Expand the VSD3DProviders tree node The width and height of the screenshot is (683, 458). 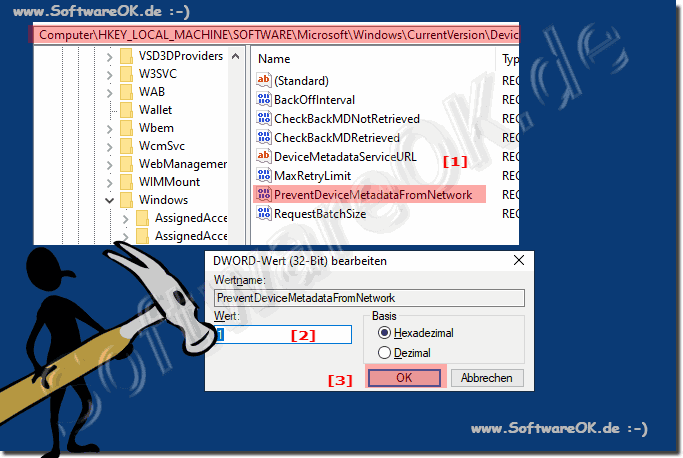pos(109,57)
